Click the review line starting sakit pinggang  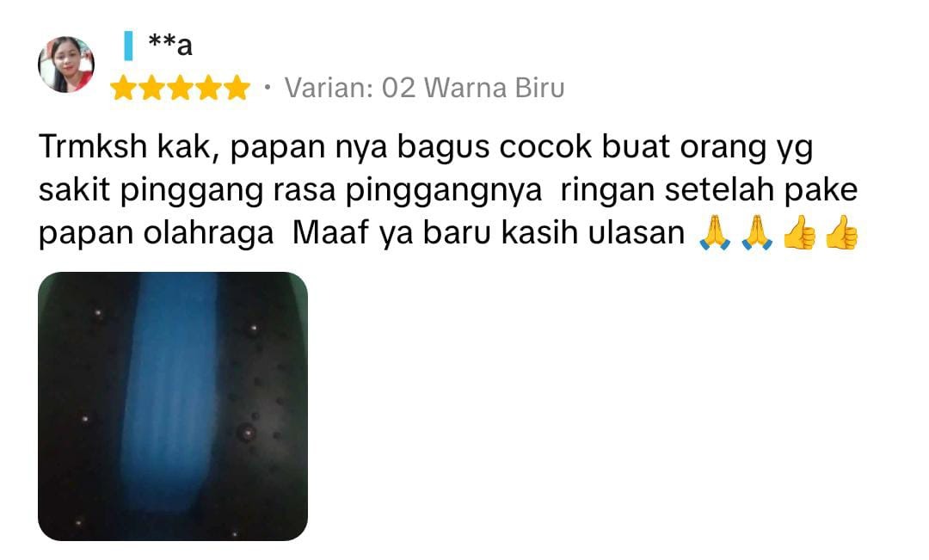point(448,191)
